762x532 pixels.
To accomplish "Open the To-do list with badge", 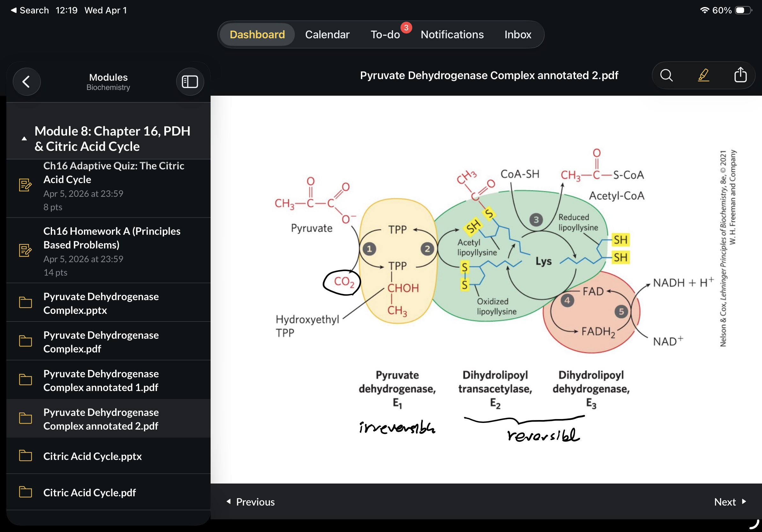I will click(385, 34).
